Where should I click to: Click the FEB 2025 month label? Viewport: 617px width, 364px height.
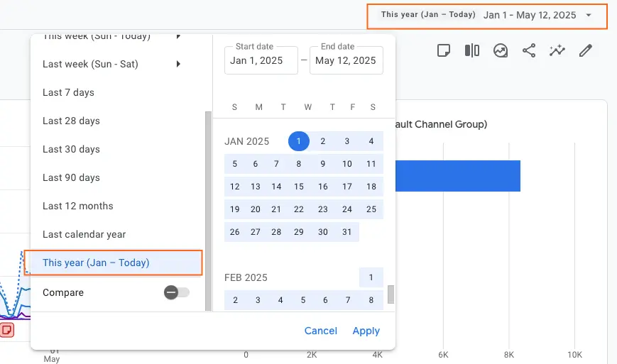tap(246, 277)
